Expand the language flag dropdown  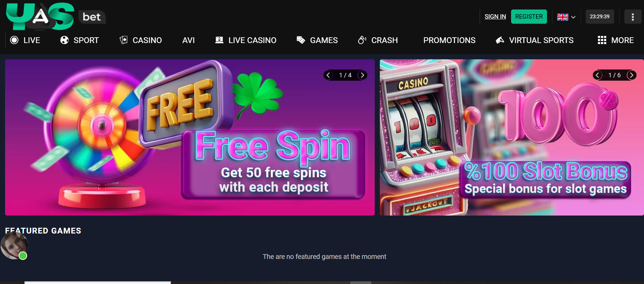click(x=566, y=17)
